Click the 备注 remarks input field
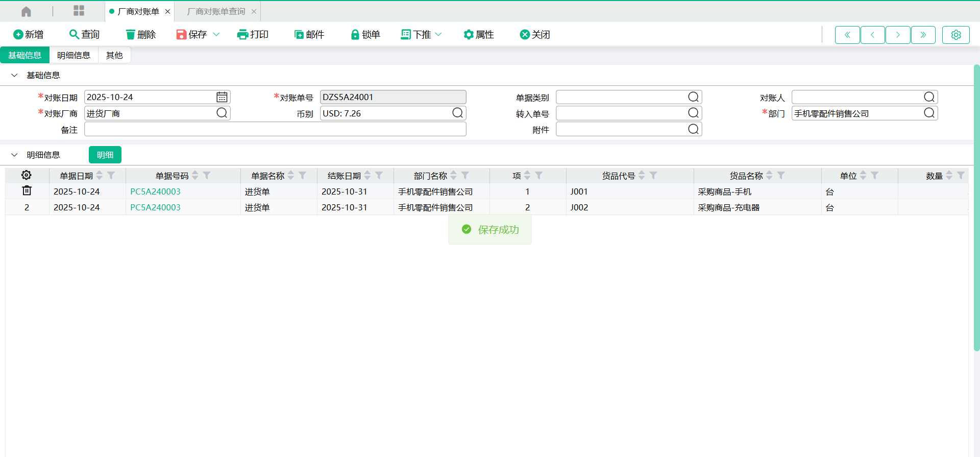Viewport: 980px width, 457px height. (275, 130)
